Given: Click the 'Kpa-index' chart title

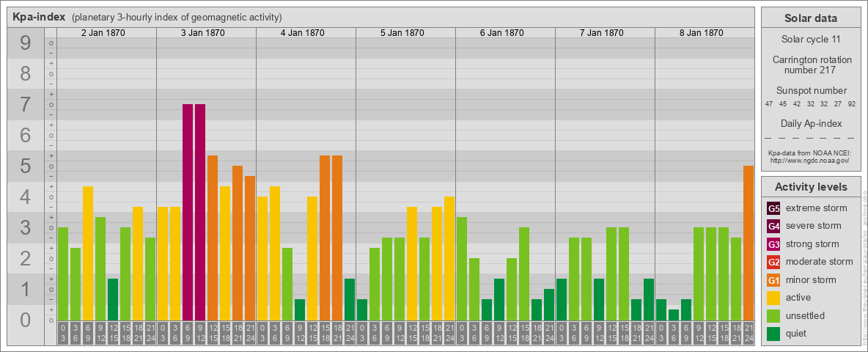Looking at the screenshot, I should pos(40,17).
